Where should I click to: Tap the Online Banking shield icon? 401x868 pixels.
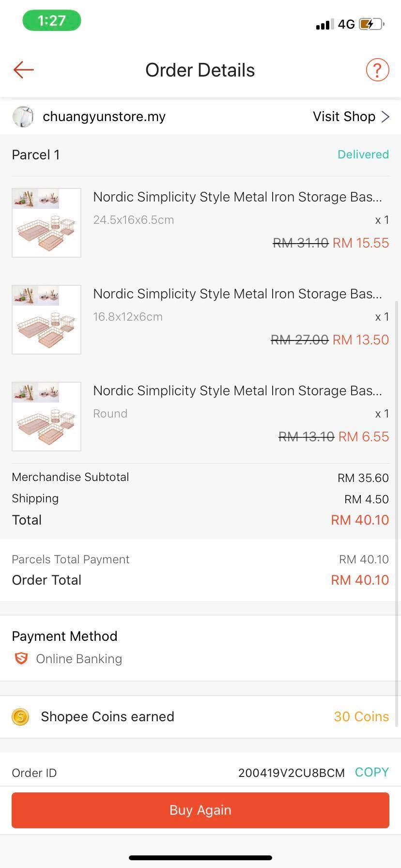(x=21, y=659)
